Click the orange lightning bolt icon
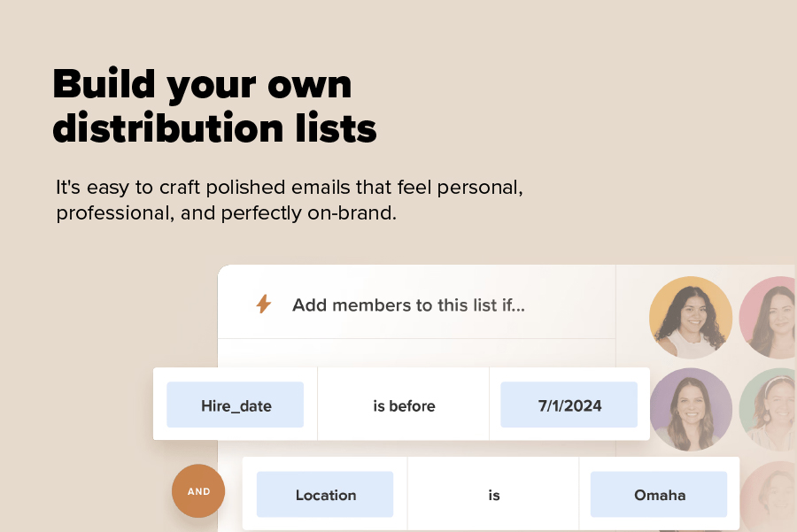The width and height of the screenshot is (797, 532). pyautogui.click(x=263, y=305)
